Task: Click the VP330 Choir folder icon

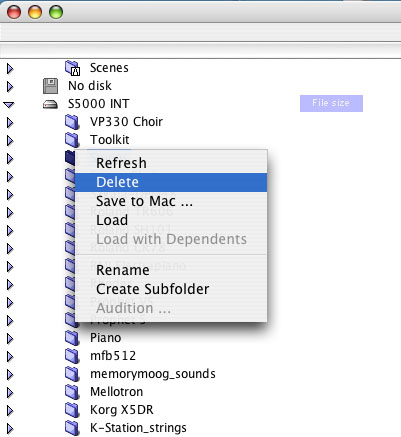Action: [72, 122]
